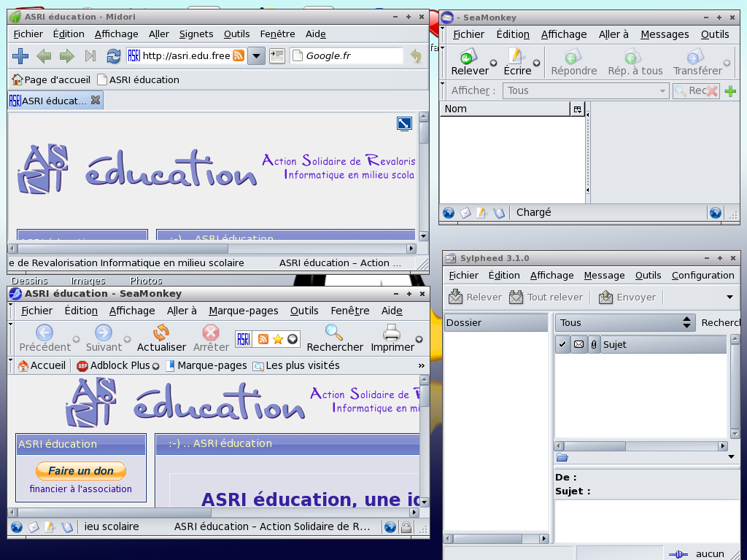Follow the financier à l'association link
747x560 pixels.
click(80, 489)
